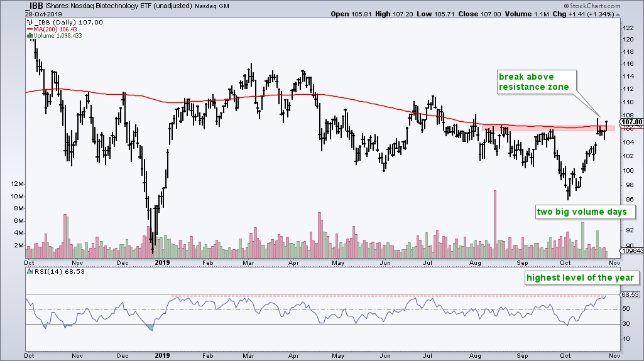Click the 4M volume axis label
Screen dimensions: 644x361
pos(18,233)
